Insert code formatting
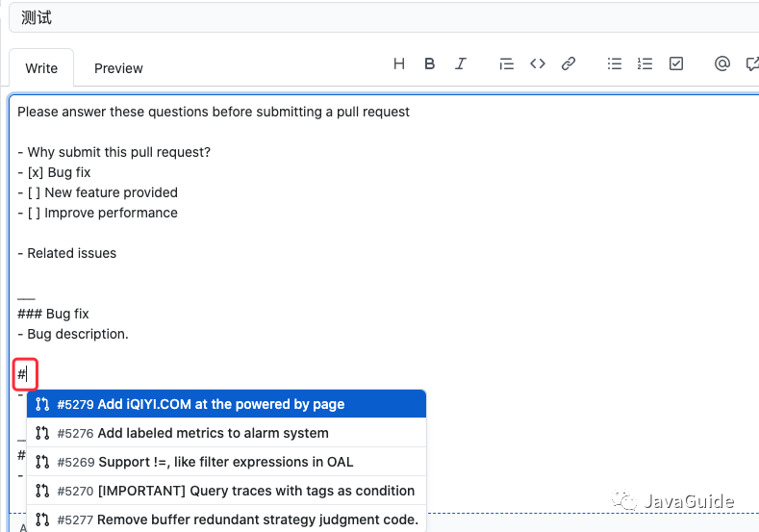Image resolution: width=759 pixels, height=532 pixels. tap(538, 63)
